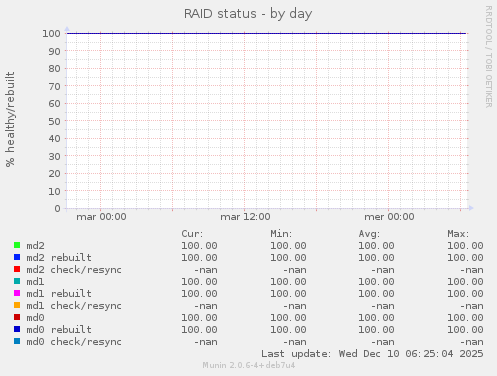Viewport: 497px width, 376px height.
Task: Click the navy md0 rebuilt swatch
Action: coord(17,329)
